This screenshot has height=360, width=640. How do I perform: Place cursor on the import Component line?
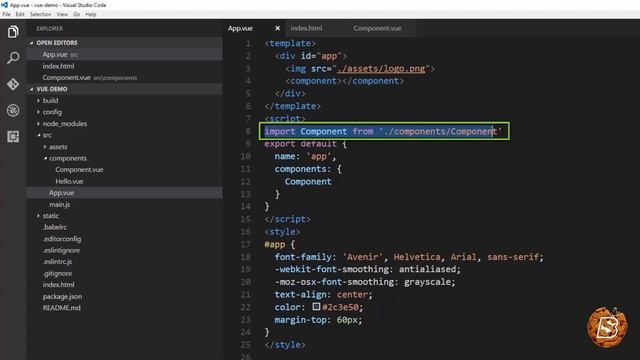point(383,131)
